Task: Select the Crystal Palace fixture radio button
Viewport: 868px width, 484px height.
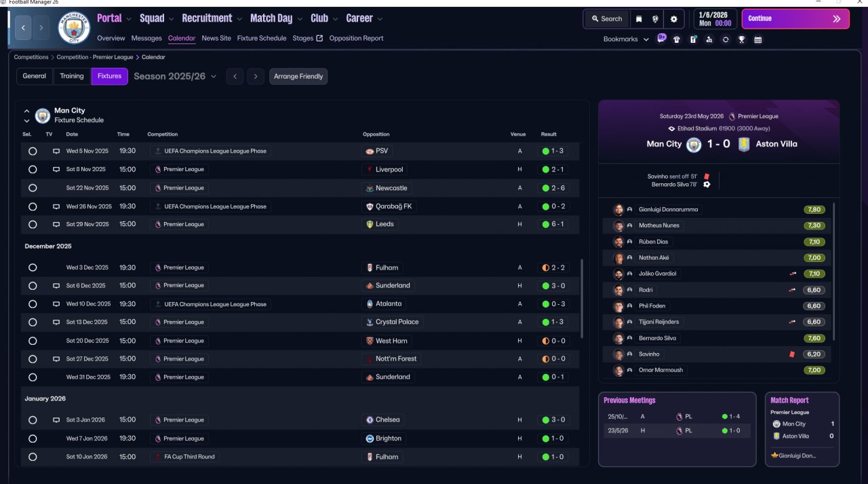Action: click(33, 322)
